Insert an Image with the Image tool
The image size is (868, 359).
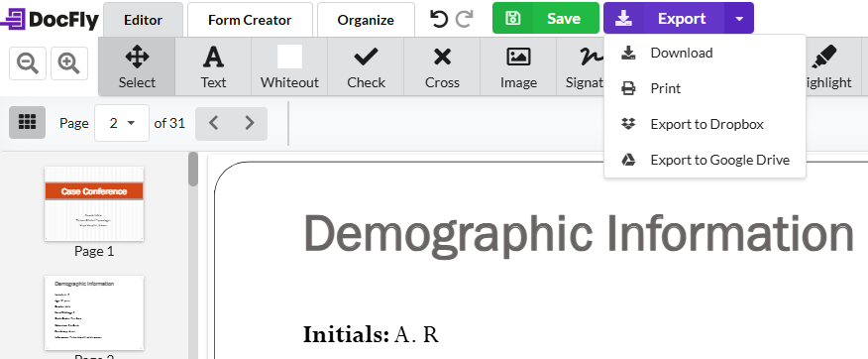[518, 67]
